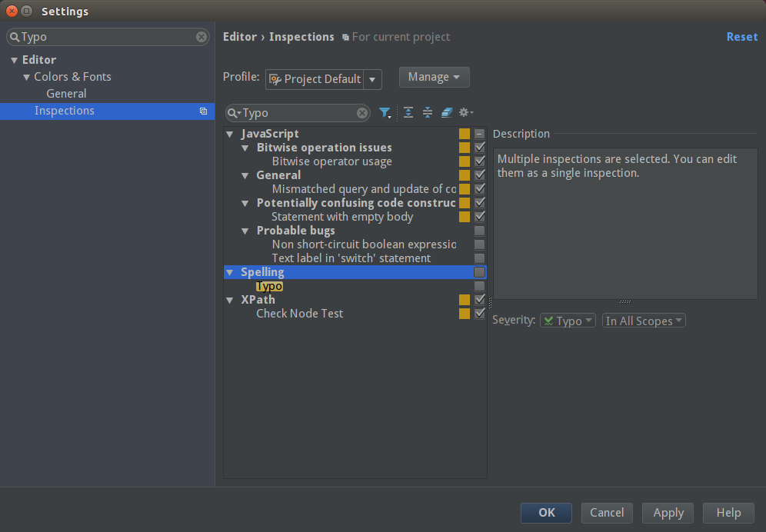
Task: Open the inspections filter funnel icon
Action: click(x=385, y=113)
